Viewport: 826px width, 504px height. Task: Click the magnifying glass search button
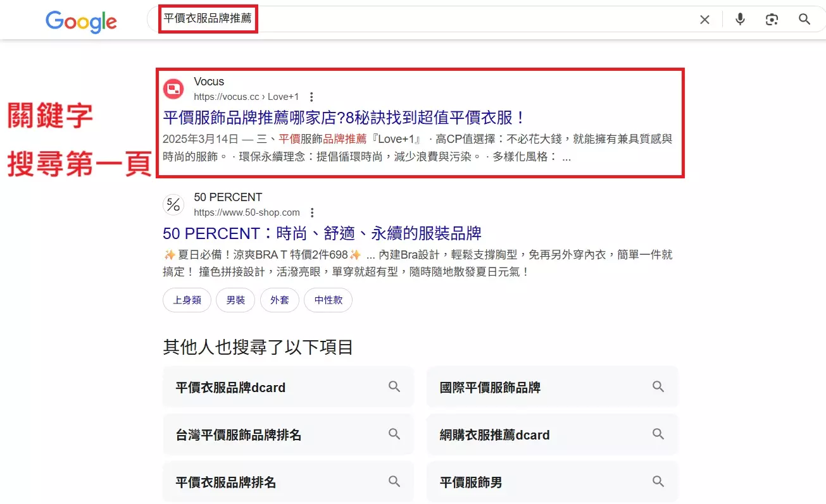pyautogui.click(x=804, y=20)
